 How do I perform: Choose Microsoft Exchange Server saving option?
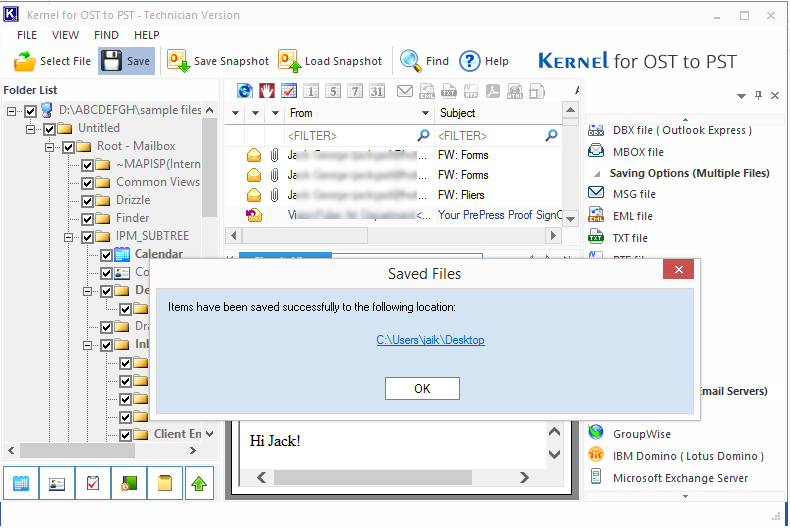[x=669, y=478]
